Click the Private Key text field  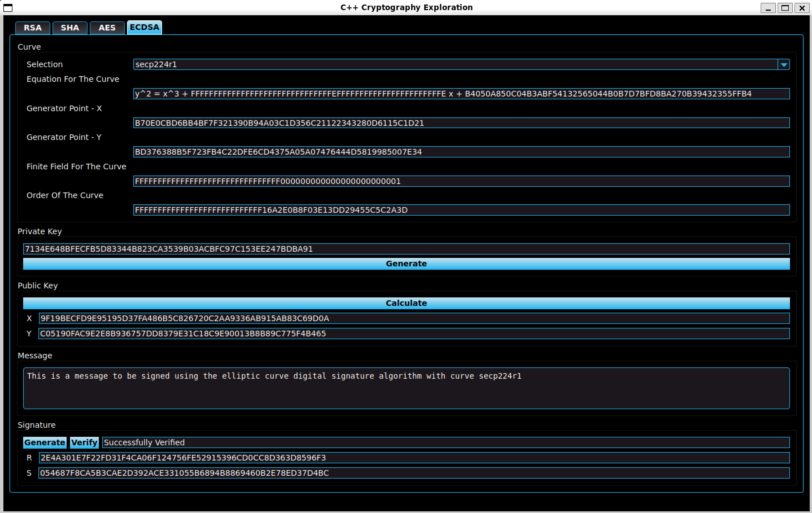406,249
